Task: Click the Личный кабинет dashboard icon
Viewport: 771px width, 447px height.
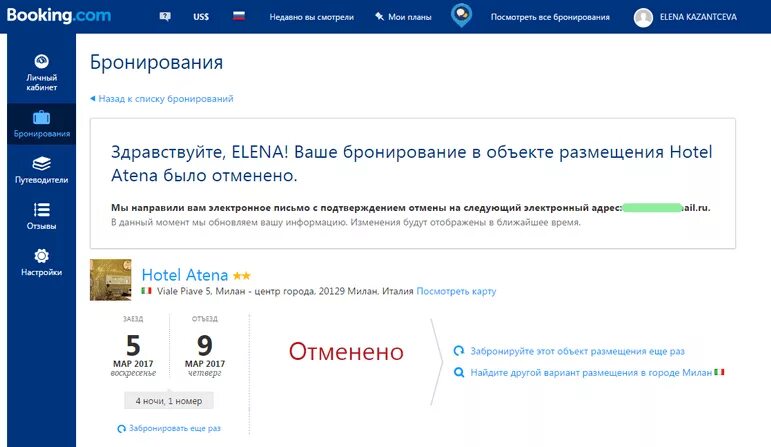Action: (42, 61)
